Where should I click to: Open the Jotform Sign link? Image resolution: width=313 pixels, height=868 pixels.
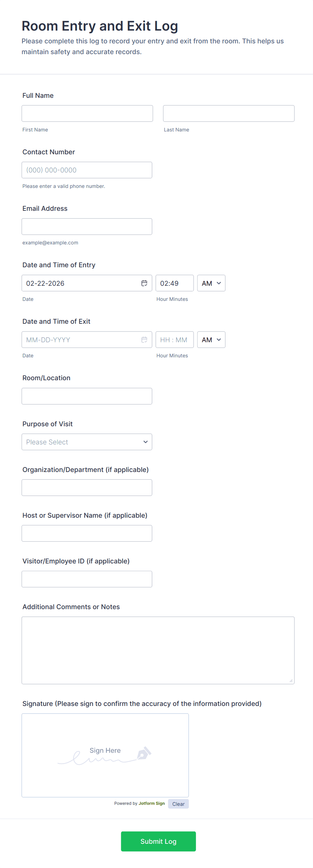pos(151,803)
